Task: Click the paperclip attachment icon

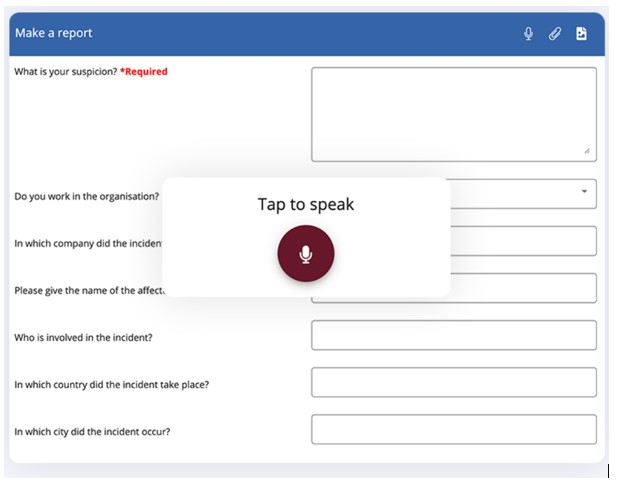Action: [x=555, y=34]
